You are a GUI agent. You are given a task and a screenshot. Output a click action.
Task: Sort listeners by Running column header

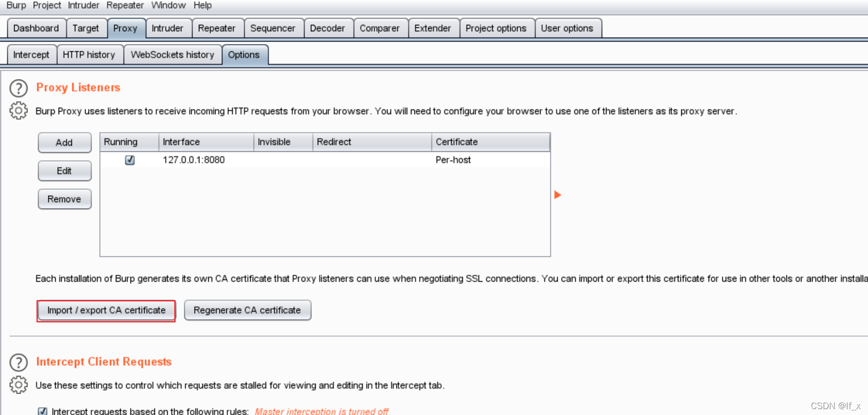(x=130, y=142)
